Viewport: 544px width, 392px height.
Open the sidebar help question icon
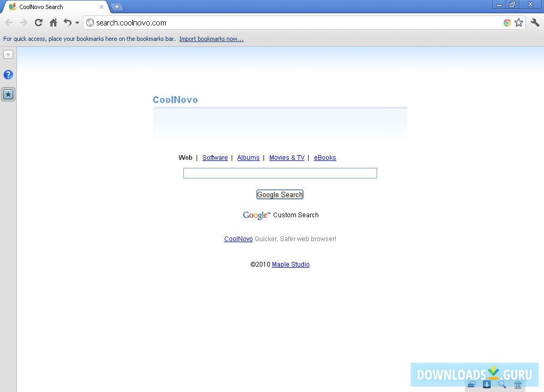8,74
